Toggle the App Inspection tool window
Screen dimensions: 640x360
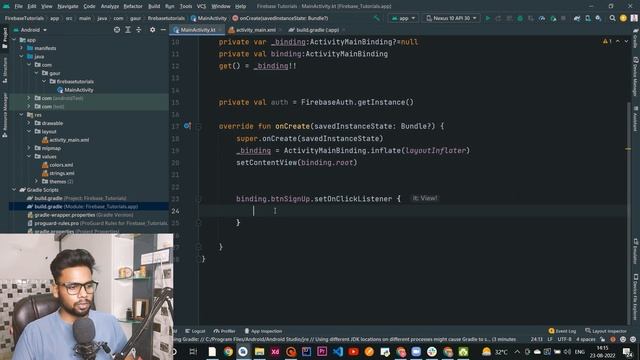point(263,331)
